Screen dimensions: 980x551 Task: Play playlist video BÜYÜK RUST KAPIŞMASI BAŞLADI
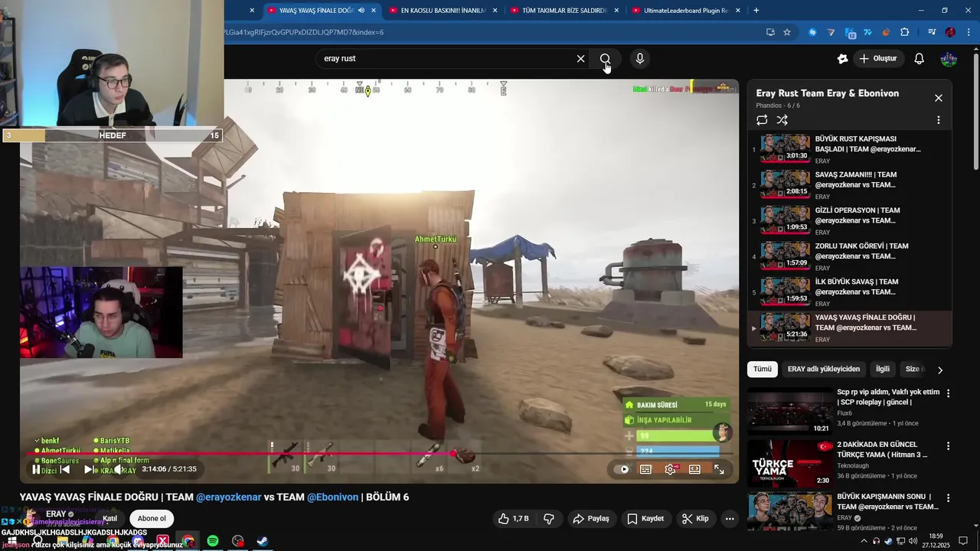point(850,149)
